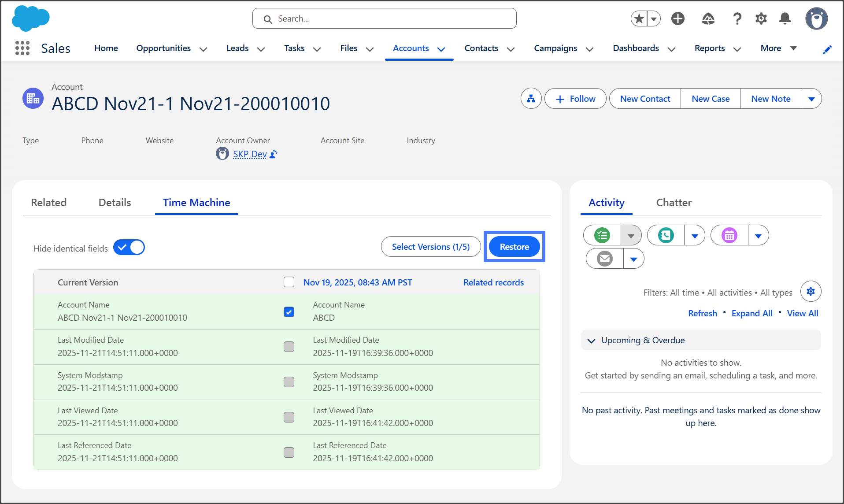This screenshot has width=844, height=504.
Task: Open the Related records link
Action: pyautogui.click(x=493, y=282)
